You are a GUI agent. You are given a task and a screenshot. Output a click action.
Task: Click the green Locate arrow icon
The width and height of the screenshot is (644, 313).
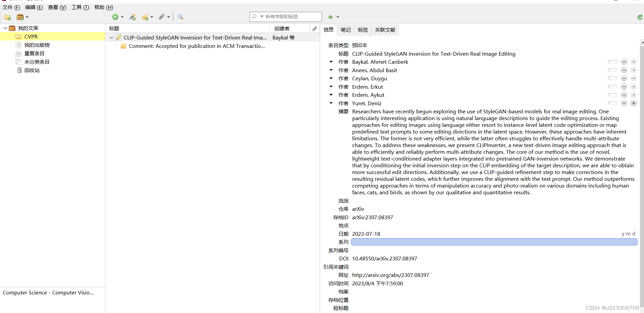(330, 17)
